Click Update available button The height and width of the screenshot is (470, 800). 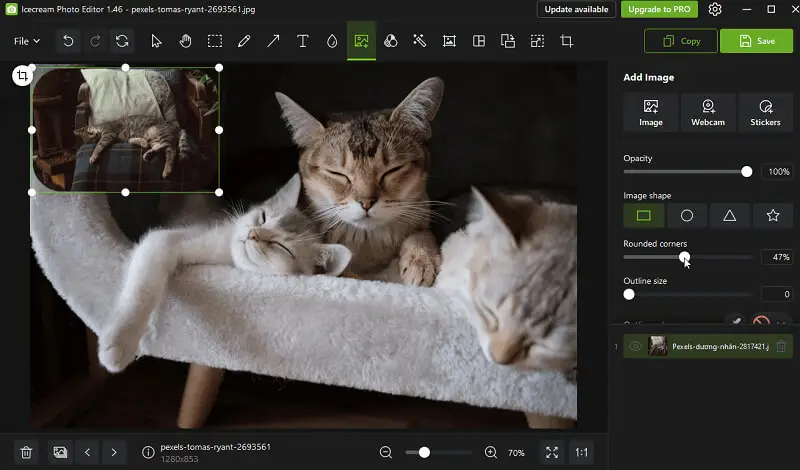click(x=576, y=9)
